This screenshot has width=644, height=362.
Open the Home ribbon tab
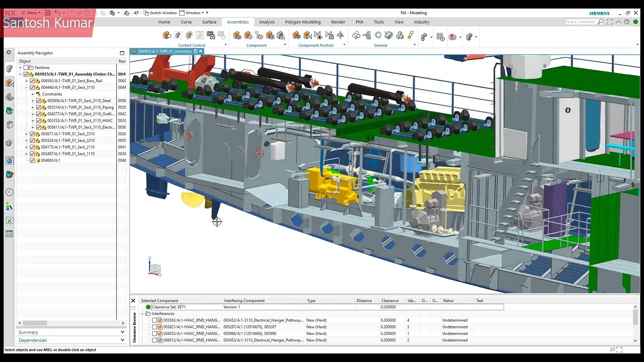164,22
